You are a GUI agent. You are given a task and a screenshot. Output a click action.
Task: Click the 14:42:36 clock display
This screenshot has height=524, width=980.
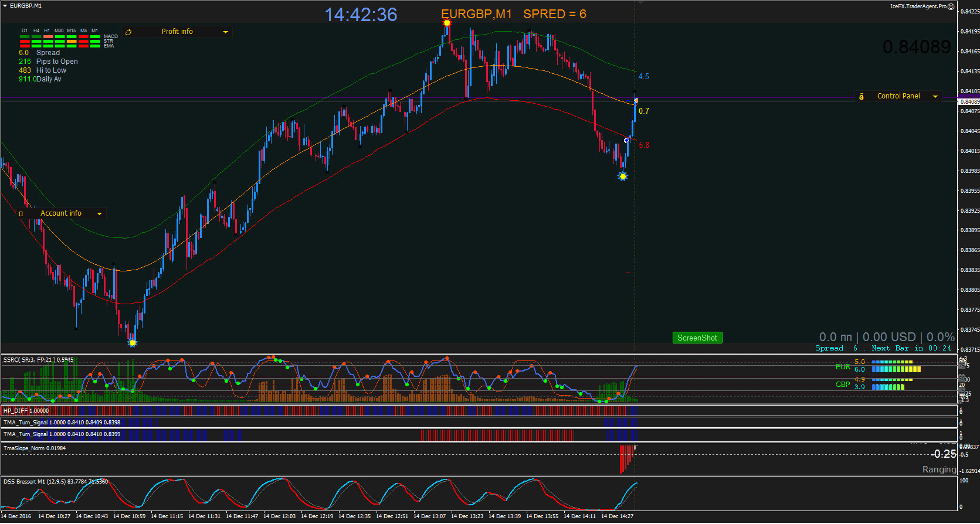click(361, 15)
